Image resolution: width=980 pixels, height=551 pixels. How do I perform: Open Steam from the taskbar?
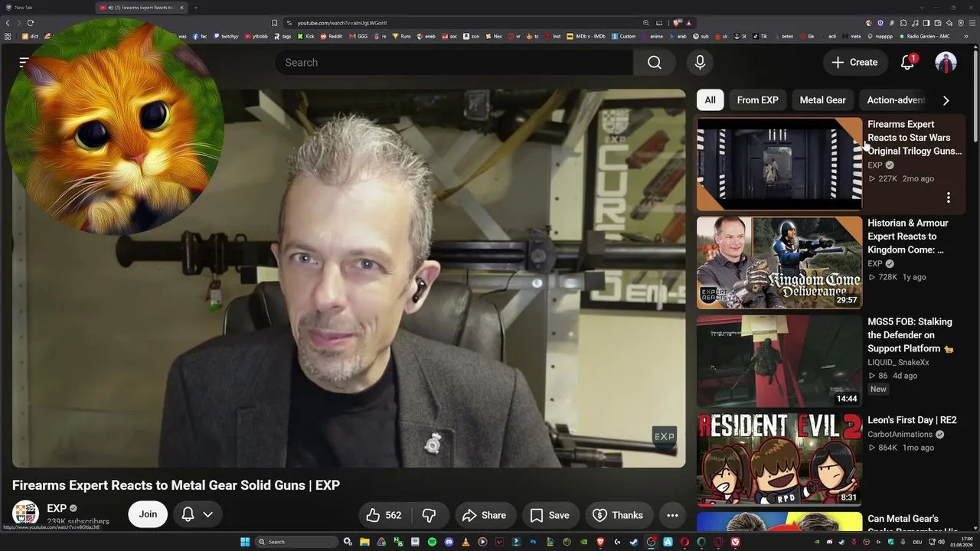pyautogui.click(x=634, y=542)
